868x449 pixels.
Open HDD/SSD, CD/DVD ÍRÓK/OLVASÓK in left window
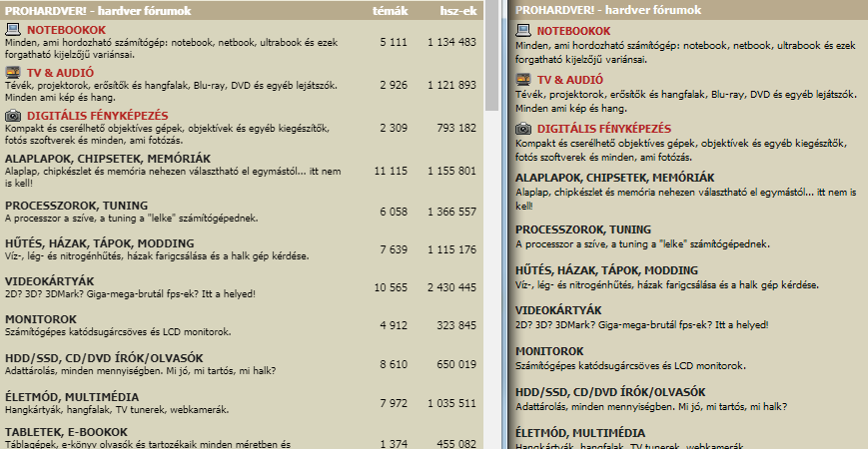tap(104, 358)
